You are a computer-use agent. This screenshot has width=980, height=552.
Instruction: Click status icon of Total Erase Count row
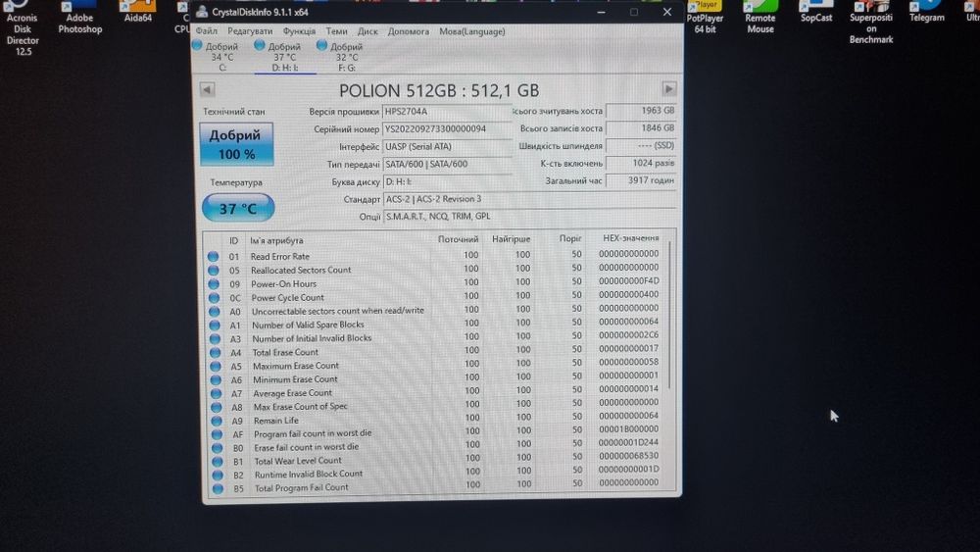coord(215,353)
